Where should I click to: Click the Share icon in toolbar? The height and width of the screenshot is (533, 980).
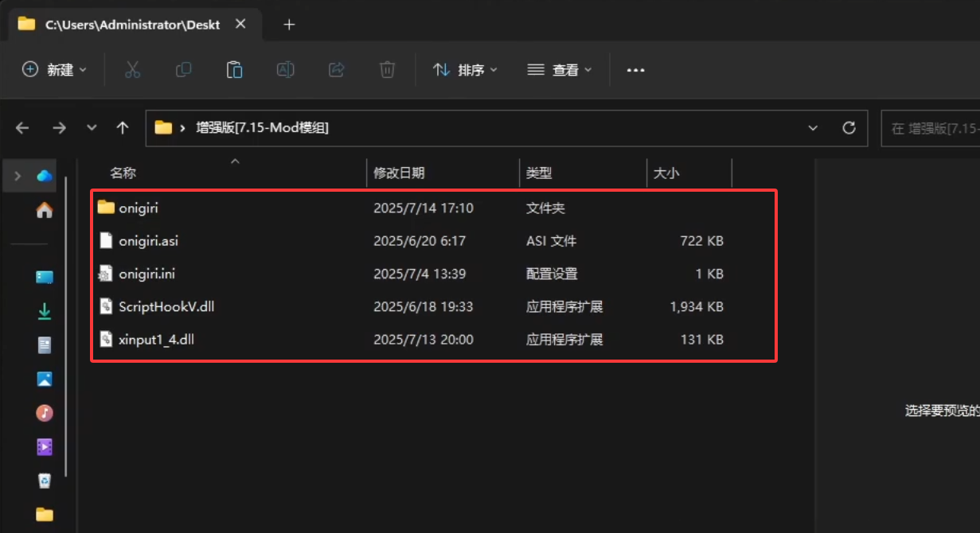click(x=336, y=70)
